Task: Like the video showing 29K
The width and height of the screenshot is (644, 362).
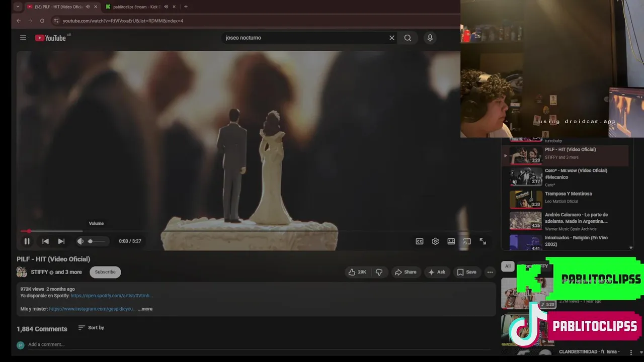Action: click(357, 272)
